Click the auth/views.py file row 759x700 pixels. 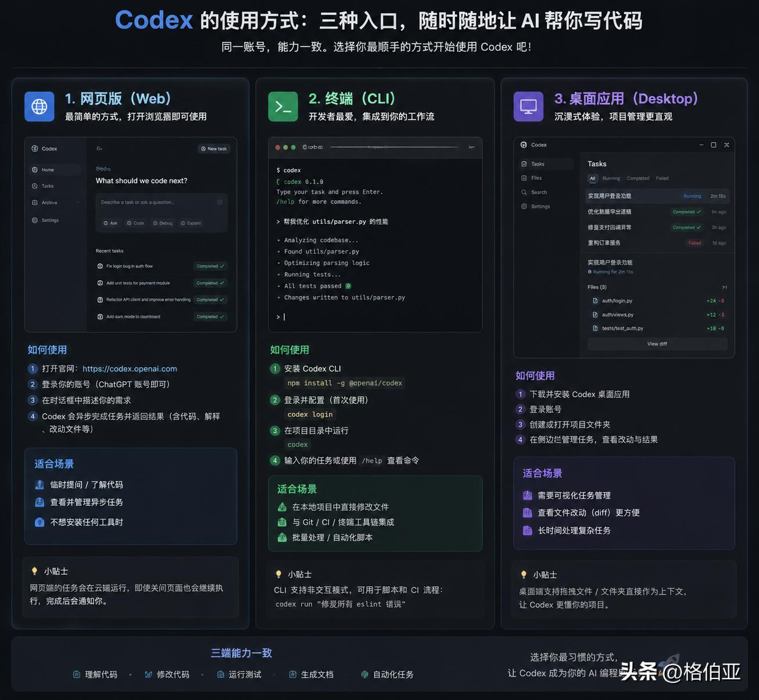(657, 315)
